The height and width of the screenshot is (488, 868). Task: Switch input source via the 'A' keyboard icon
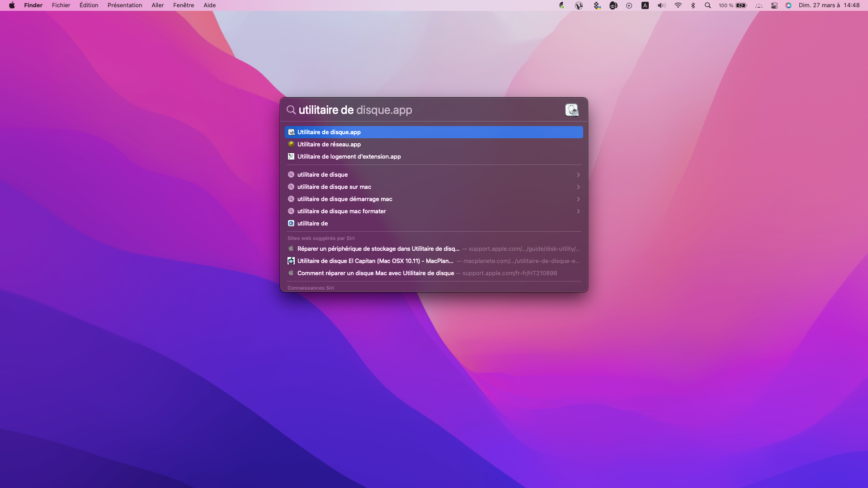coord(645,5)
